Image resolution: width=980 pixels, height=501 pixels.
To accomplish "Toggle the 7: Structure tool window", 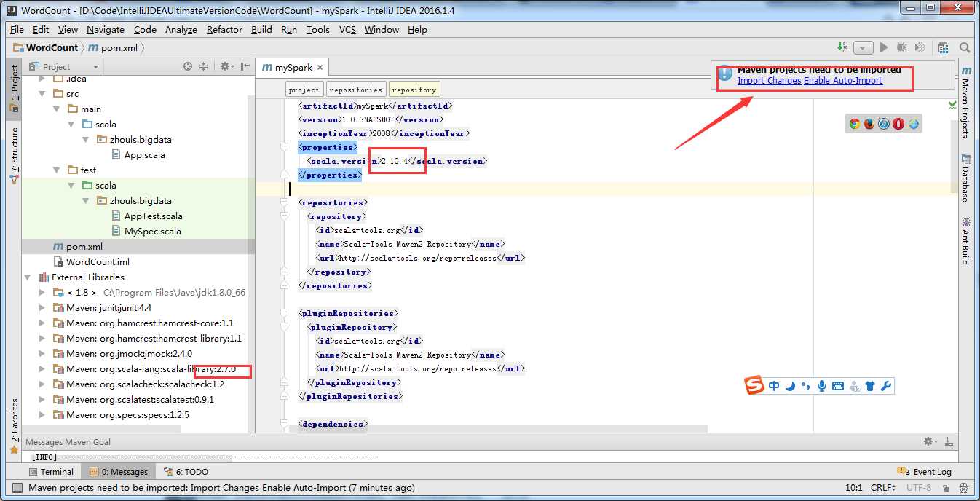I will click(14, 154).
